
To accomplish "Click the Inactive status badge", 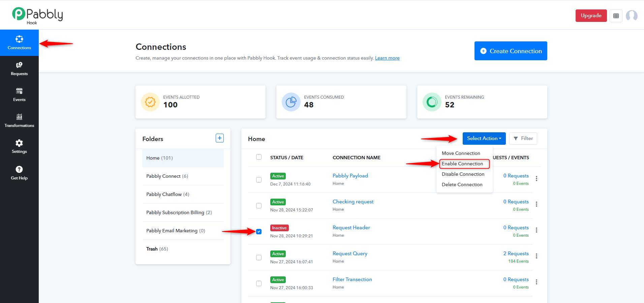I will pos(279,228).
